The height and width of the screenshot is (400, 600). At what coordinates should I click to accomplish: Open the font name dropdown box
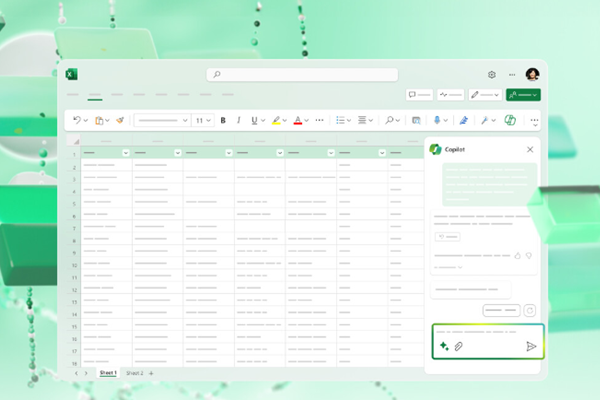click(162, 120)
